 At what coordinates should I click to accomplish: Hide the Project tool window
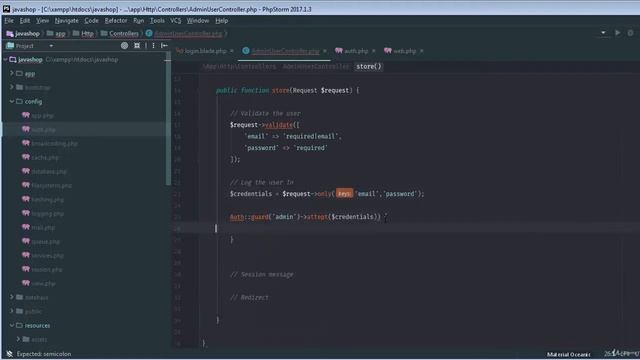click(164, 46)
